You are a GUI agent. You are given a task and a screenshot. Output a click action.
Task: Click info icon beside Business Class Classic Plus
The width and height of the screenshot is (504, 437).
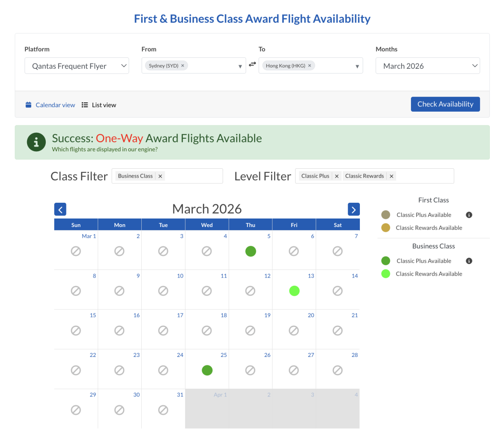(x=469, y=261)
